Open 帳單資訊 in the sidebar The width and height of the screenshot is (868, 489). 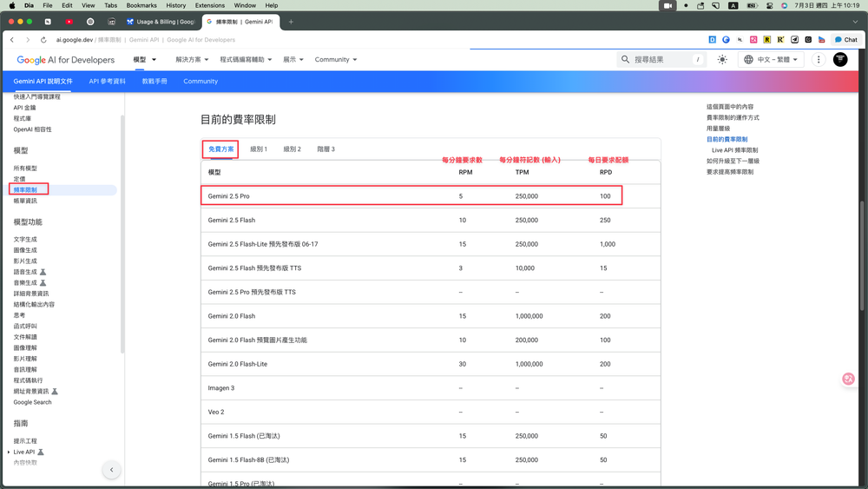coord(25,201)
